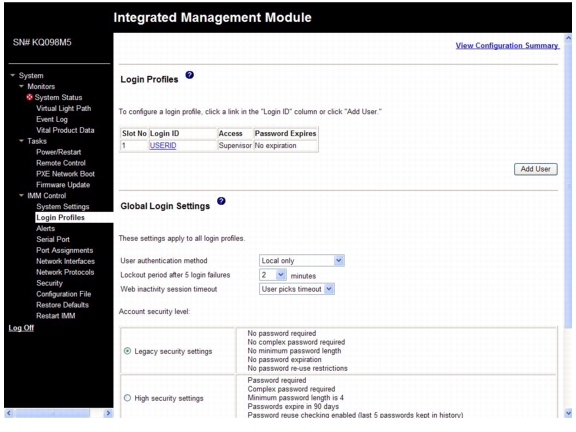Open Restart IMM page
Viewport: 576px width, 432px height.
point(55,316)
